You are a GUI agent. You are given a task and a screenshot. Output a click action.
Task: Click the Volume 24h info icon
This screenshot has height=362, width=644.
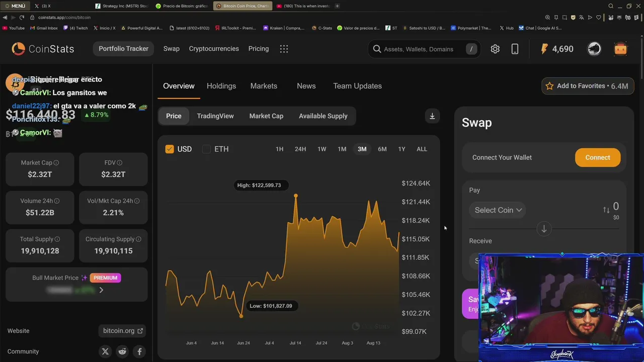[x=57, y=201]
